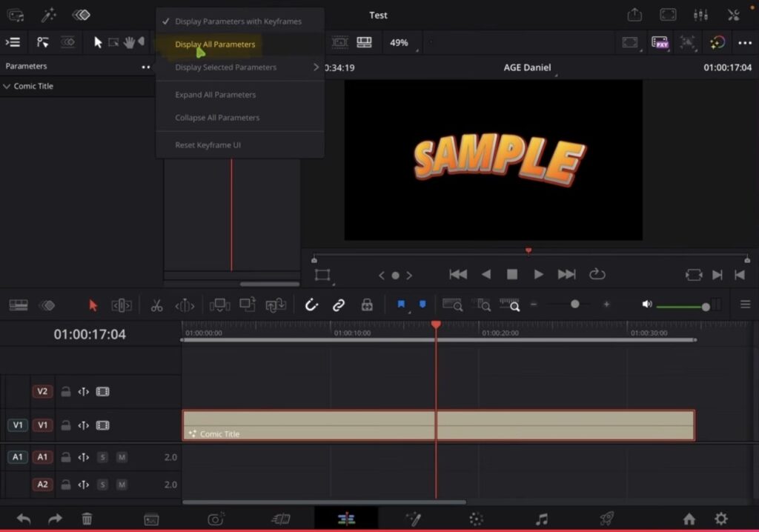Toggle proxy media icon
Screen dimensions: 759x532
click(x=660, y=42)
